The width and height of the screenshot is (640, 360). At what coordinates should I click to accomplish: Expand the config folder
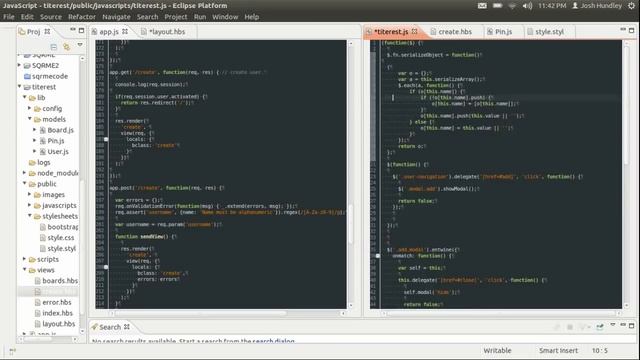coord(29,108)
